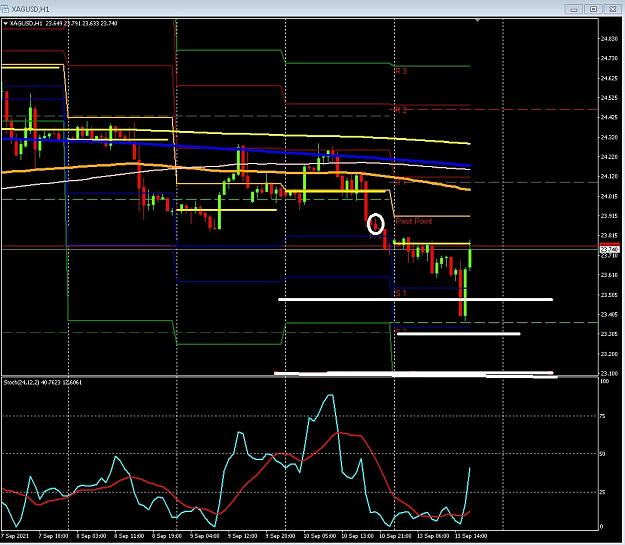
Task: Click the 10 Sep 21:00 time label
Action: (x=395, y=536)
